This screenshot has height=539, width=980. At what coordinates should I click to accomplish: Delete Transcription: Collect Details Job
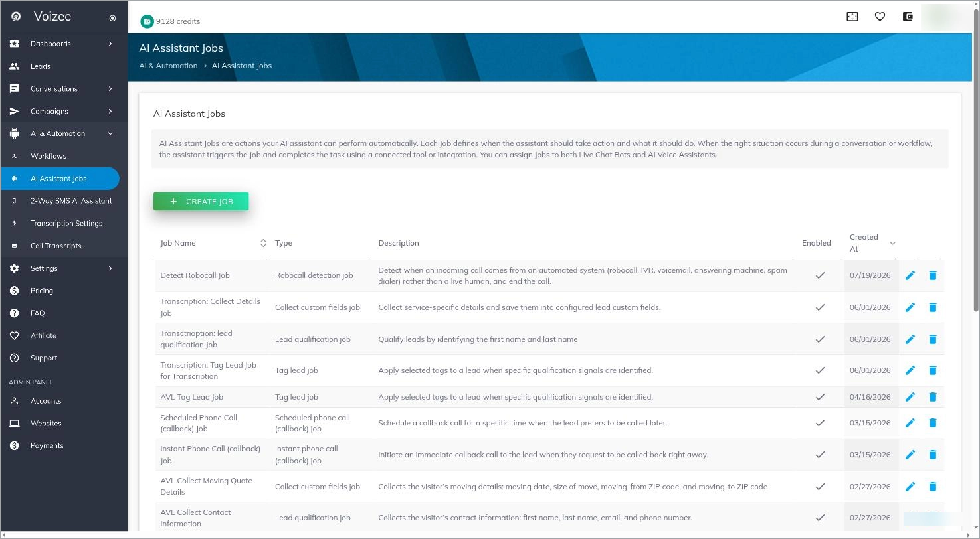(x=933, y=307)
